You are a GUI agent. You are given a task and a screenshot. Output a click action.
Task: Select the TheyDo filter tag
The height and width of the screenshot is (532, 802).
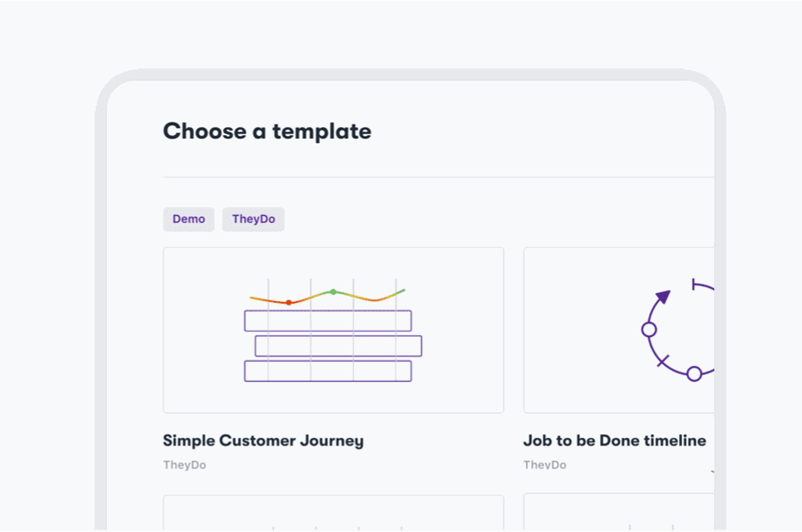click(x=253, y=219)
